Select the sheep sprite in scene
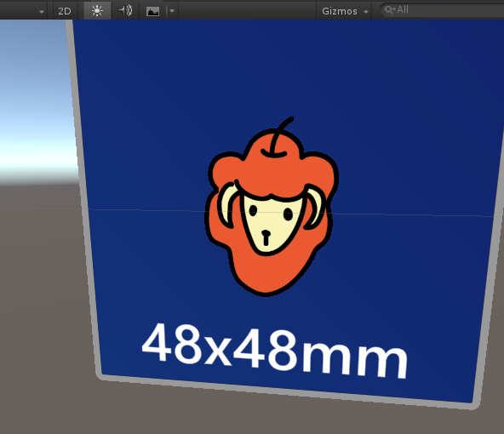 pyautogui.click(x=272, y=207)
